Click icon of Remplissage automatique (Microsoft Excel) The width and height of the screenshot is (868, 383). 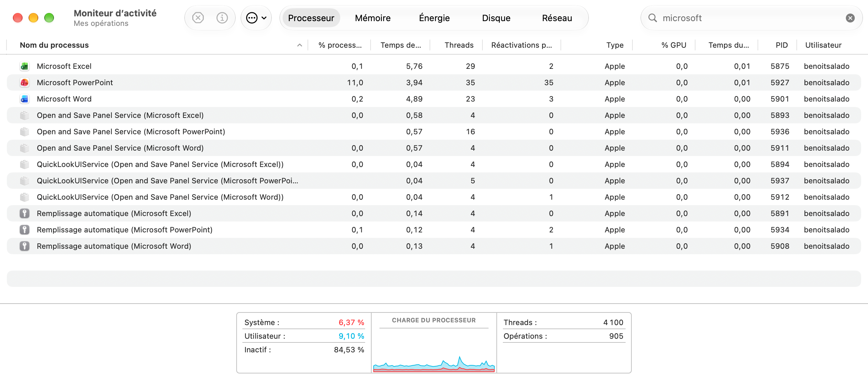pos(25,213)
